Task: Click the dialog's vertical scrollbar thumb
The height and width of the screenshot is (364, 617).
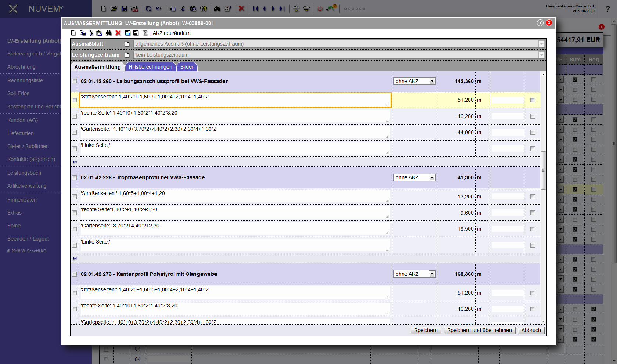Action: pyautogui.click(x=544, y=170)
